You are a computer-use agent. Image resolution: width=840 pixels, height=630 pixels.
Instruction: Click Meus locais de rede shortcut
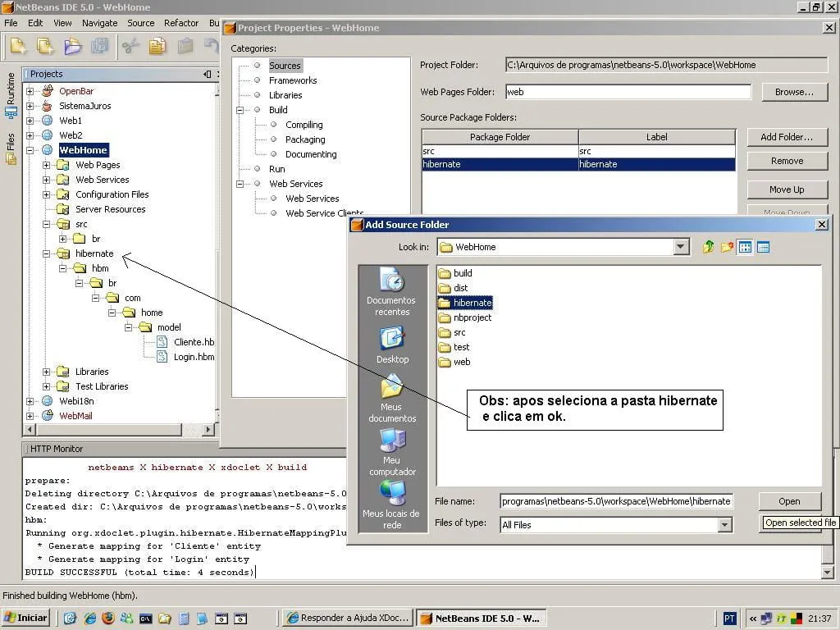[391, 505]
